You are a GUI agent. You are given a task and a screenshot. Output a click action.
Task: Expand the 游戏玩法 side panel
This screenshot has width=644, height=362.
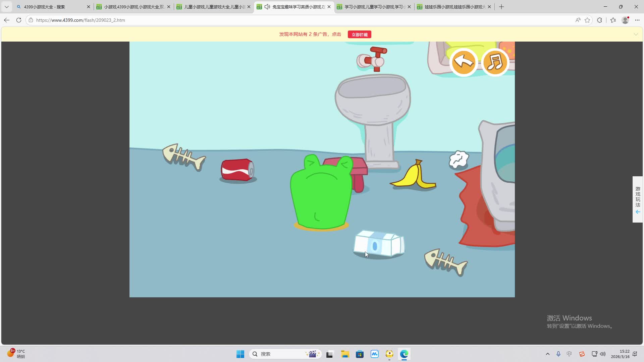pos(638,199)
